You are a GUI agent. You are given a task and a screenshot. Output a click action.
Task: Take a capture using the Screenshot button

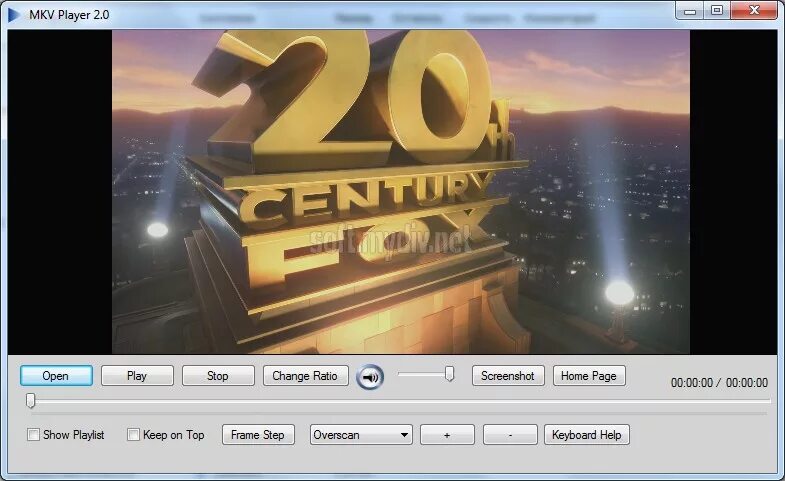(x=508, y=375)
